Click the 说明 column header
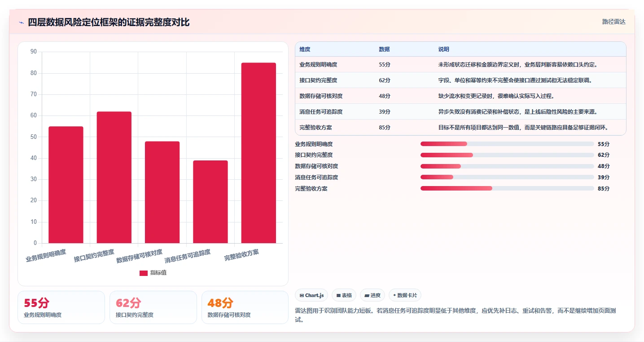Screen dimensions: 644x342 pyautogui.click(x=443, y=49)
